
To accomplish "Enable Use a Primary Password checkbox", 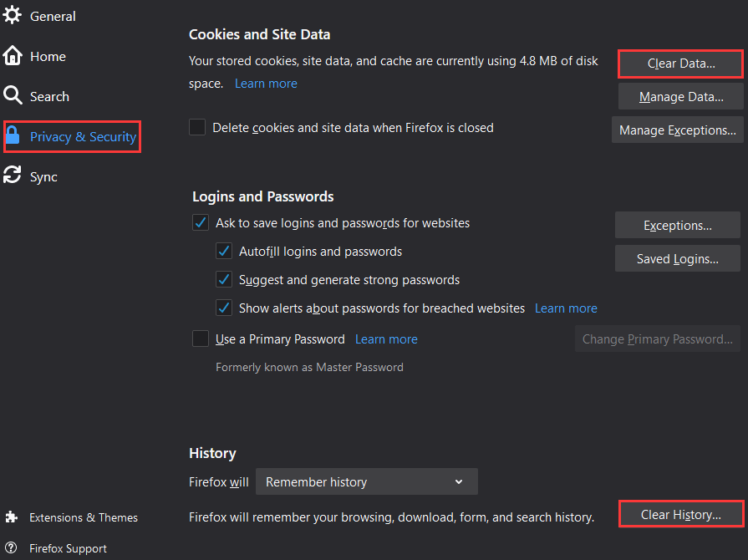I will [x=201, y=339].
